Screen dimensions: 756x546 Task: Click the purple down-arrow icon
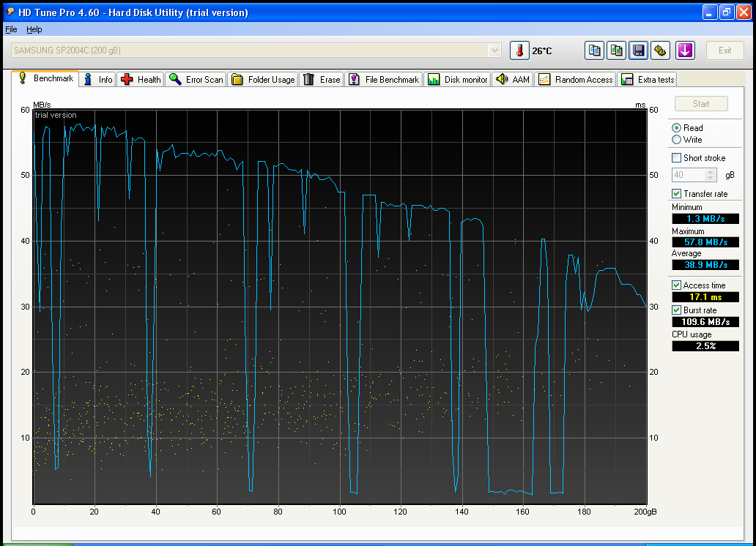(685, 51)
